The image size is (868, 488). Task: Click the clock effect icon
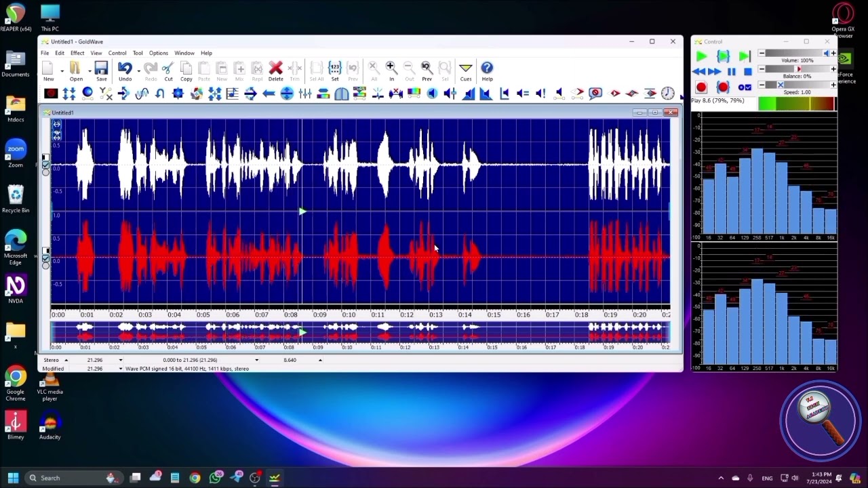coord(668,94)
